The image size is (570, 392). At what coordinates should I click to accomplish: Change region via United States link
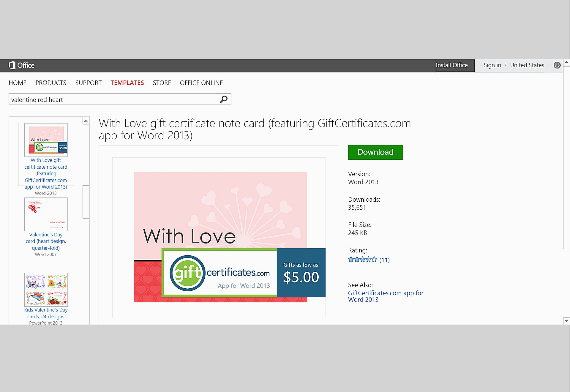527,65
